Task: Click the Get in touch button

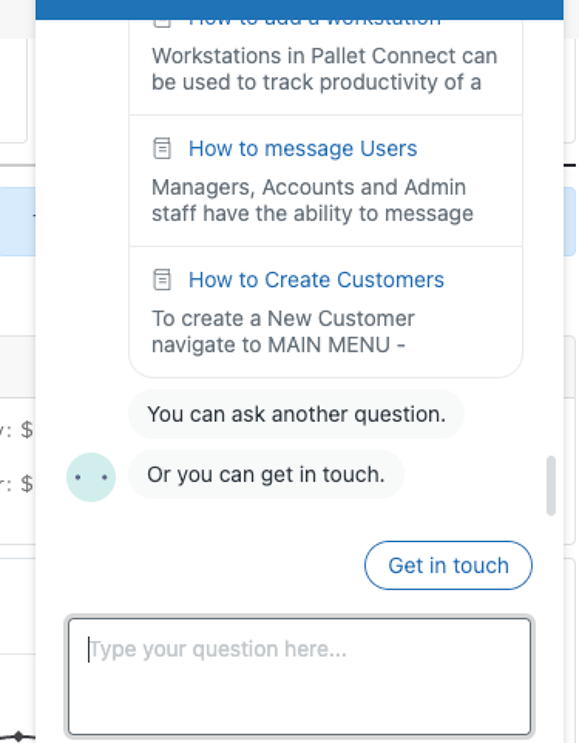Action: [448, 565]
